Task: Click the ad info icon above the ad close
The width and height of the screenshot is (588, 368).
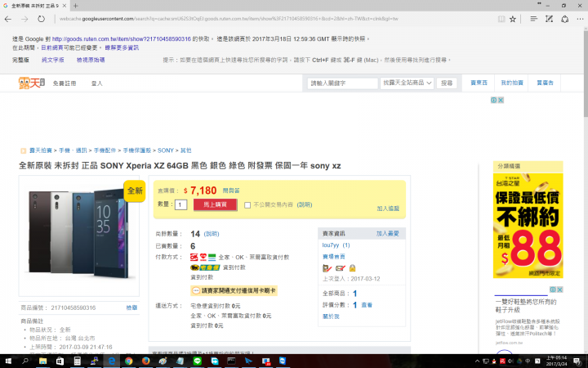Action: point(494,100)
